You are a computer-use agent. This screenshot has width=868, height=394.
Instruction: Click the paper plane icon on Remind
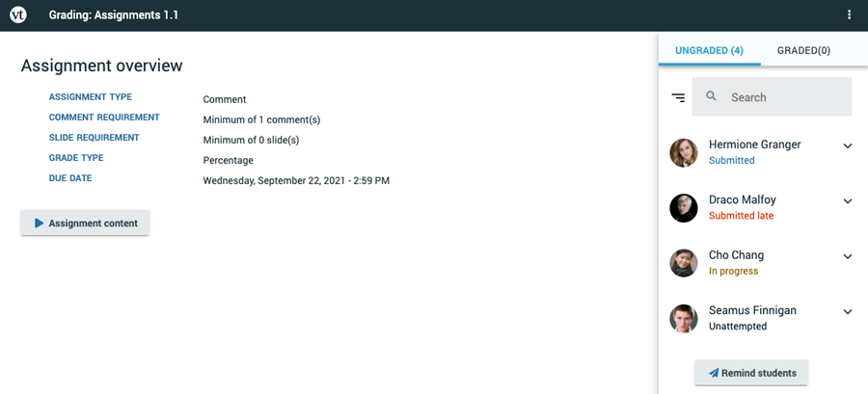[714, 373]
